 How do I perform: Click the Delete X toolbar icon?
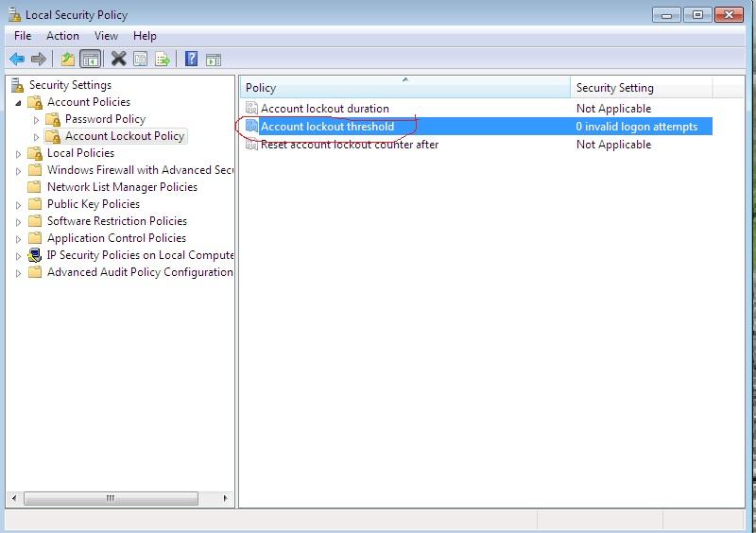pos(119,59)
